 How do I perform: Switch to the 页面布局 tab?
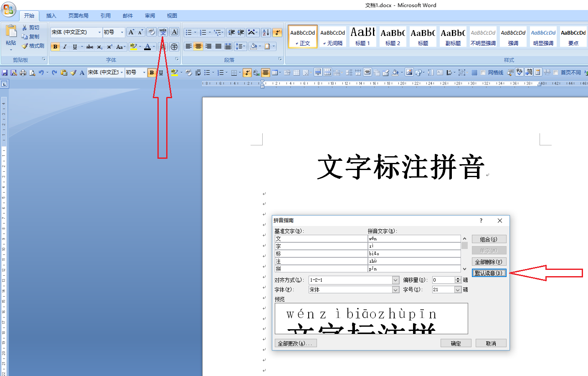pyautogui.click(x=79, y=16)
